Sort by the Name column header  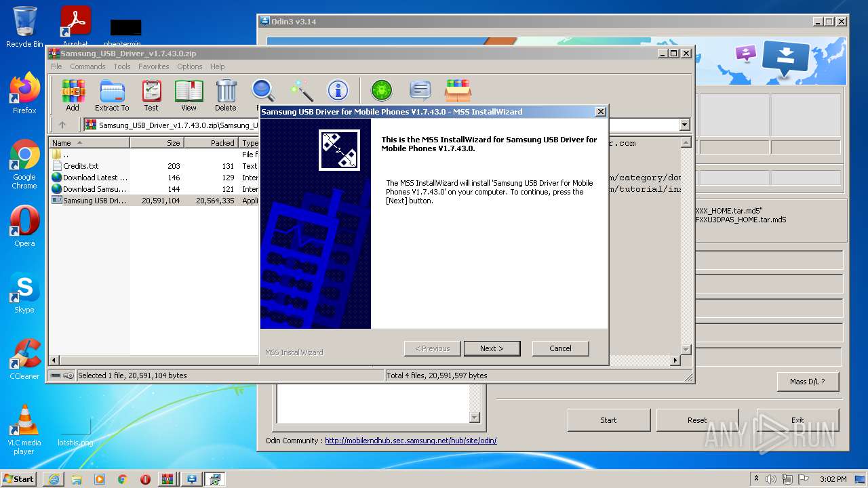(x=89, y=143)
